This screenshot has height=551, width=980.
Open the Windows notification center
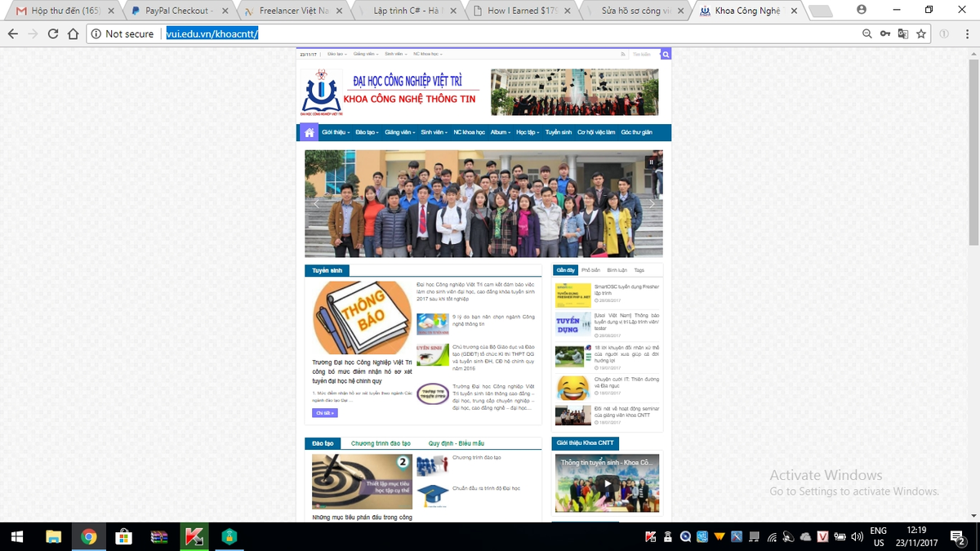click(956, 536)
